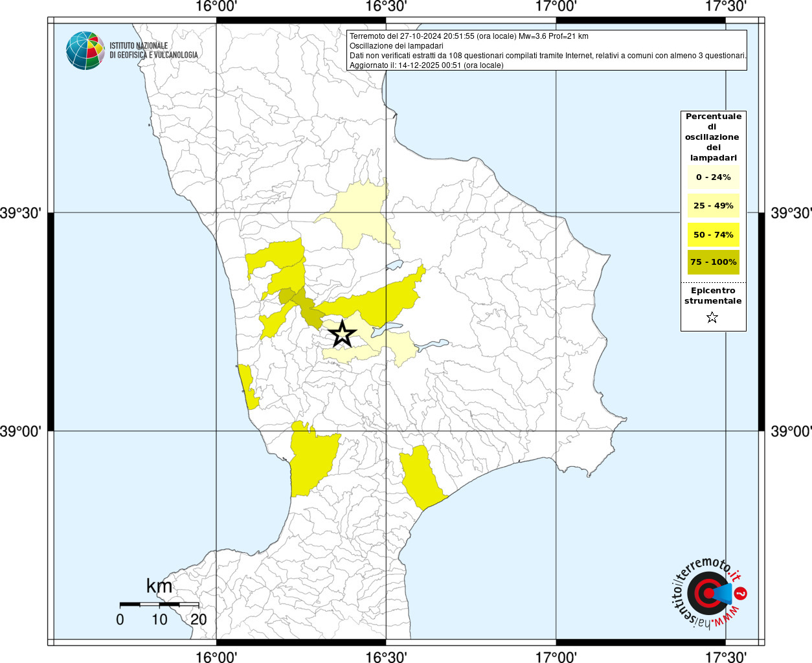The image size is (812, 663).
Task: Click the top axis label 17°30'
Action: click(726, 7)
